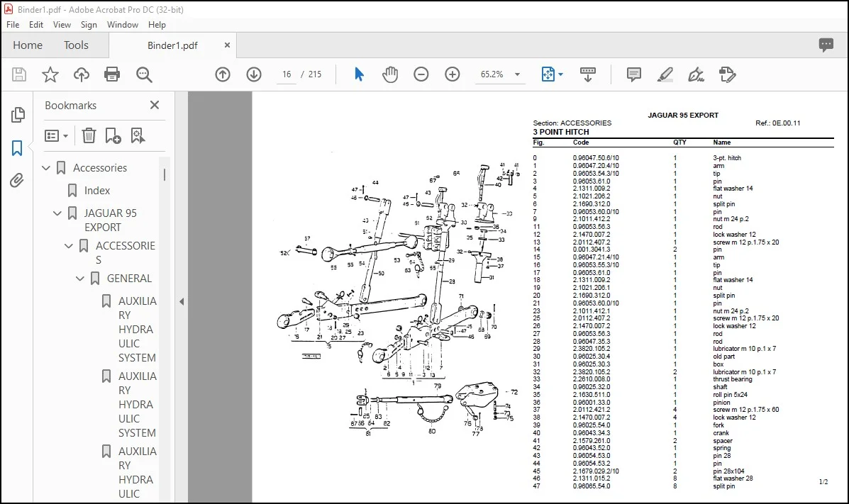The image size is (849, 504).
Task: Find the current bookmark icon
Action: 138,135
